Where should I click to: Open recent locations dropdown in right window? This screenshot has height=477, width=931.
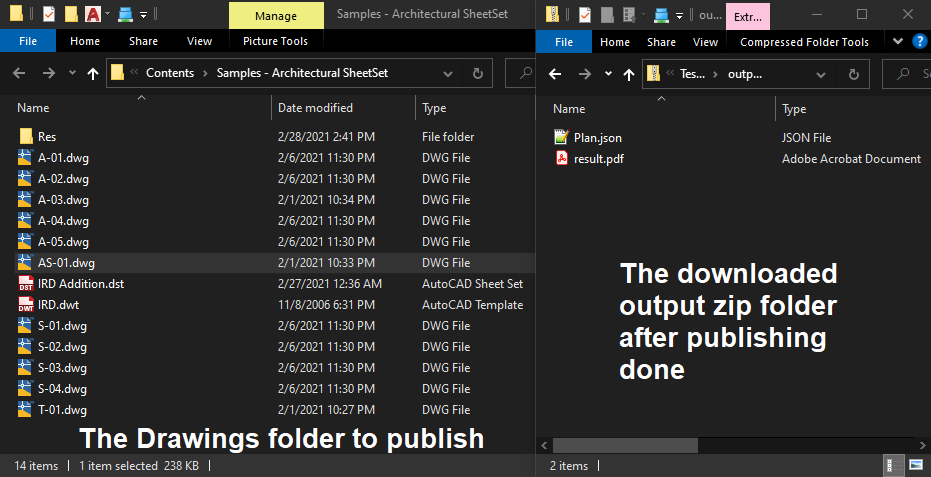point(609,74)
